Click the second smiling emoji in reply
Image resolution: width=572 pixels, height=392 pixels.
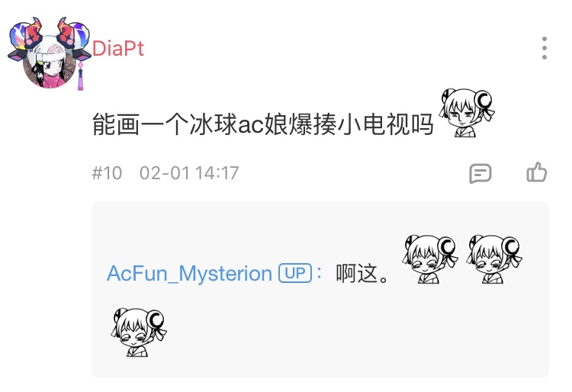coord(494,259)
